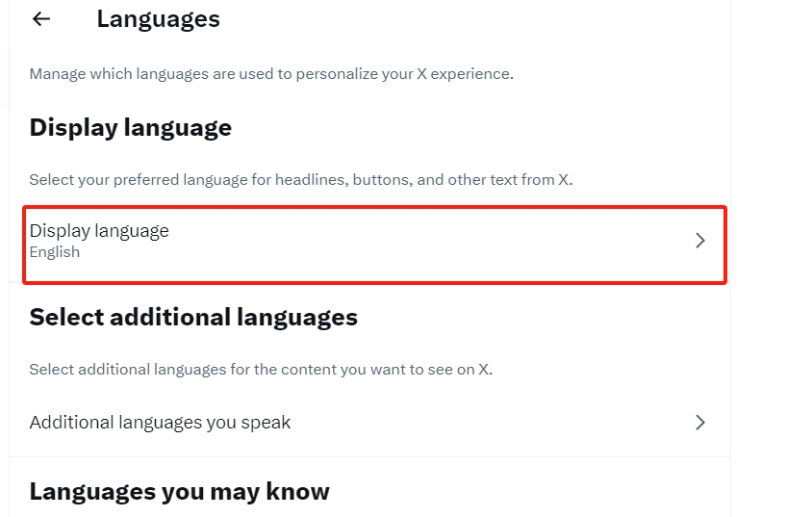The width and height of the screenshot is (812, 517).
Task: Click the "Select additional languages" bold heading
Action: [193, 317]
